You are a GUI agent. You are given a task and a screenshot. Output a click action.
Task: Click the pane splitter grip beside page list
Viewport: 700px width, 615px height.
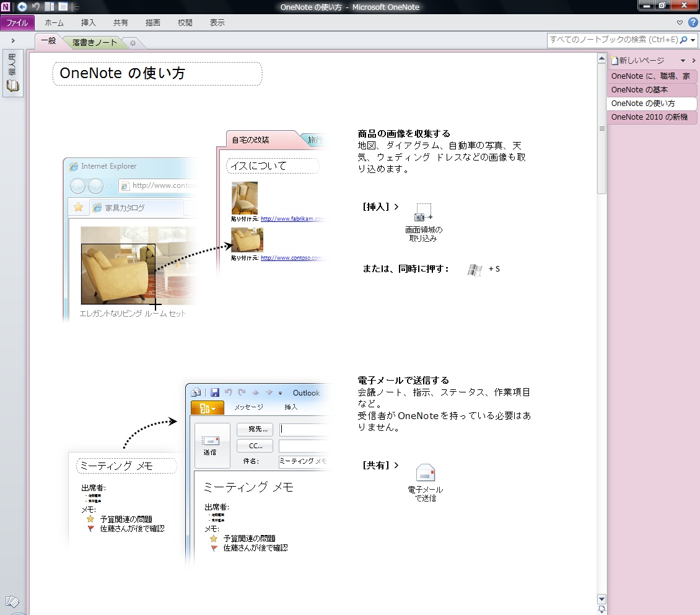(x=602, y=128)
